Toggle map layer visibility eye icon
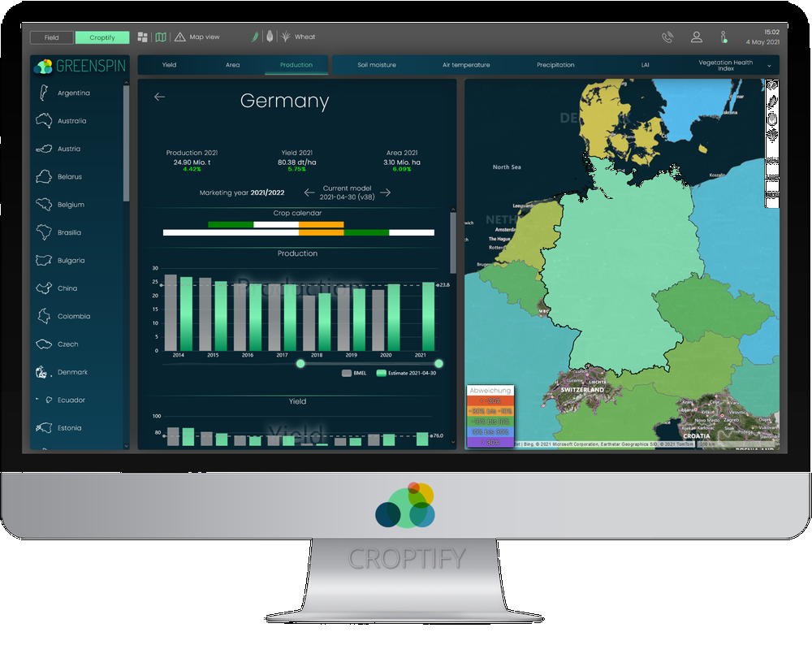 tap(771, 84)
